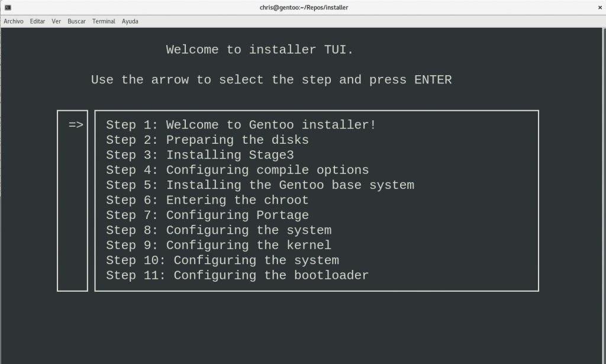Select Step 2: Preparing the disks
The width and height of the screenshot is (606, 364).
tap(207, 140)
